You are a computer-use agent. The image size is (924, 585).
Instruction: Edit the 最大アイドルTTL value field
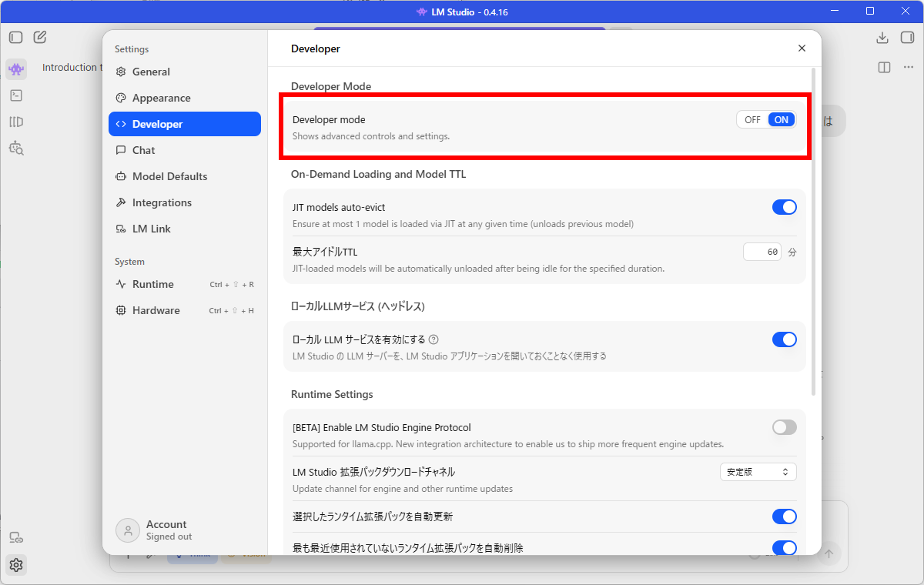click(x=763, y=252)
